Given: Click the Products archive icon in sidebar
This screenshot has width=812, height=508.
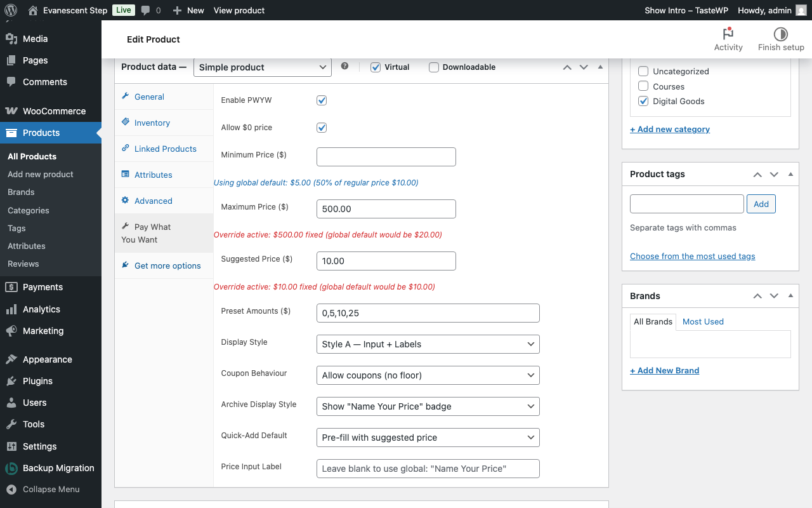Looking at the screenshot, I should coord(11,133).
